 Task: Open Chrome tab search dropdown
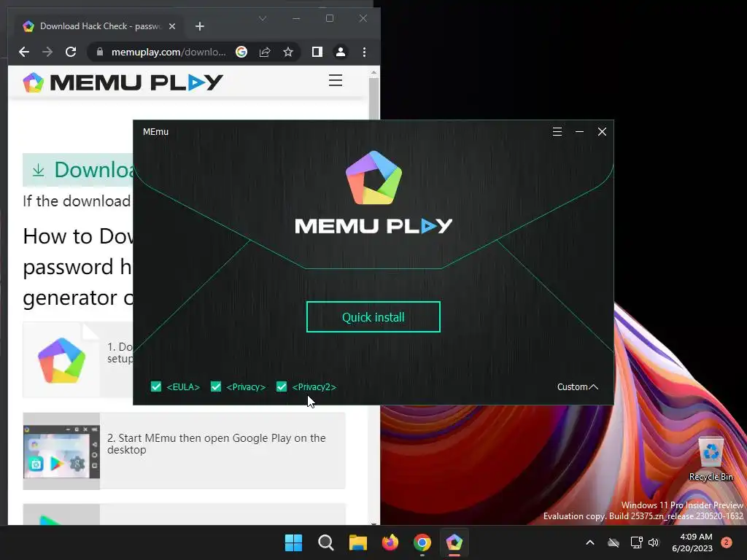pos(263,18)
